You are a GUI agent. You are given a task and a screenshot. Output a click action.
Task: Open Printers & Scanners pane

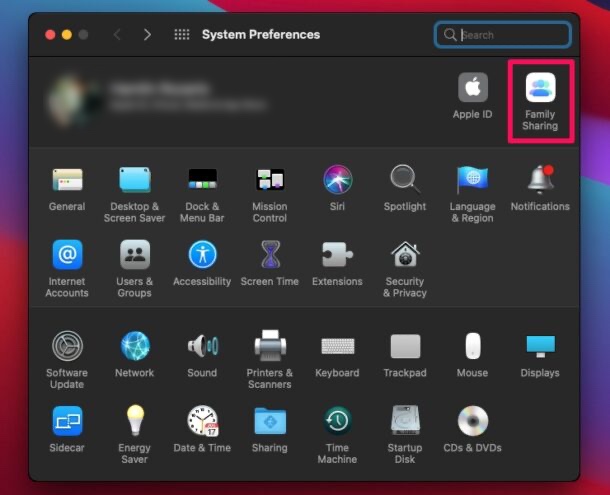click(x=269, y=347)
